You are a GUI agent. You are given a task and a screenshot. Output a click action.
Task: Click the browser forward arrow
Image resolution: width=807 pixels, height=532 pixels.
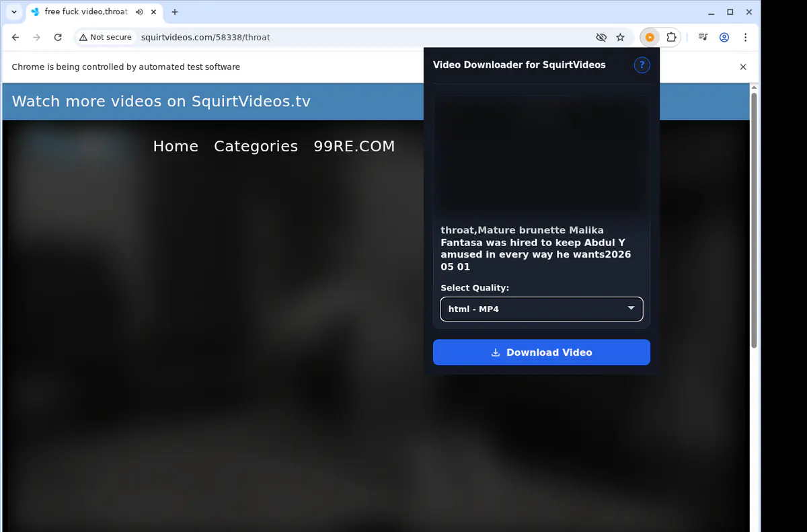36,38
